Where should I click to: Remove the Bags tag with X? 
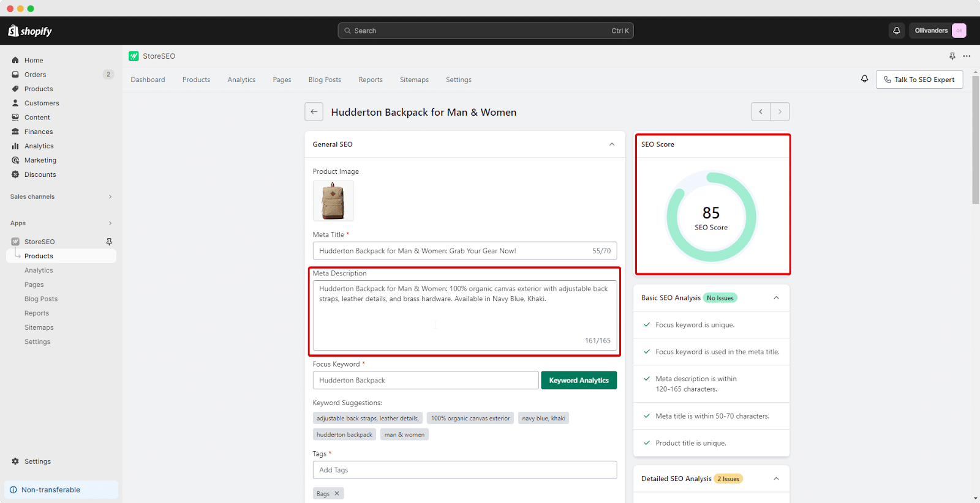coord(337,493)
